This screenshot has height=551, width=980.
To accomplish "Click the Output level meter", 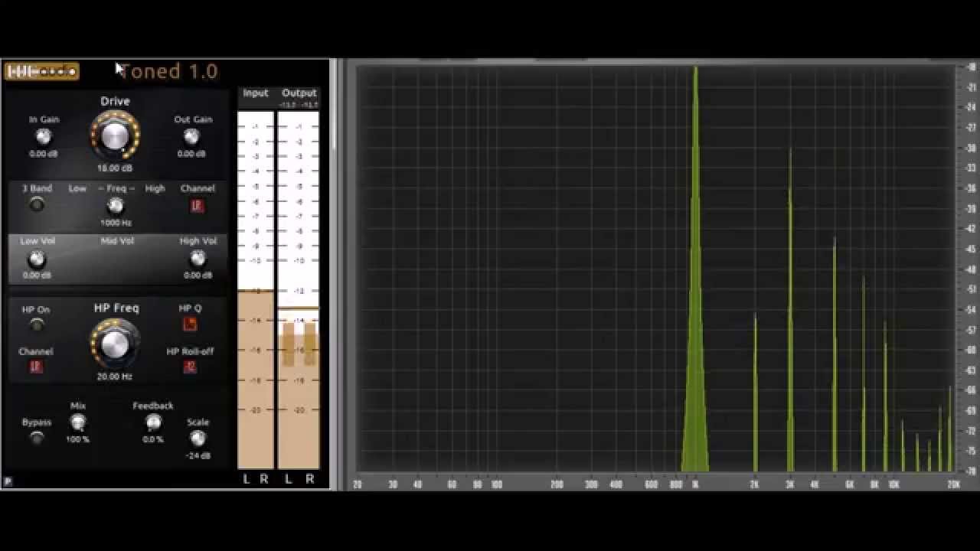I will point(299,290).
